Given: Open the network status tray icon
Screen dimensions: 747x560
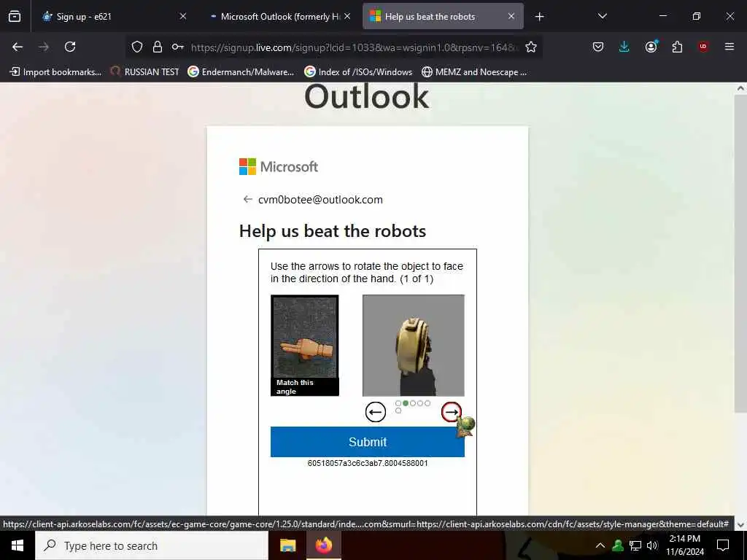Looking at the screenshot, I should pyautogui.click(x=635, y=545).
